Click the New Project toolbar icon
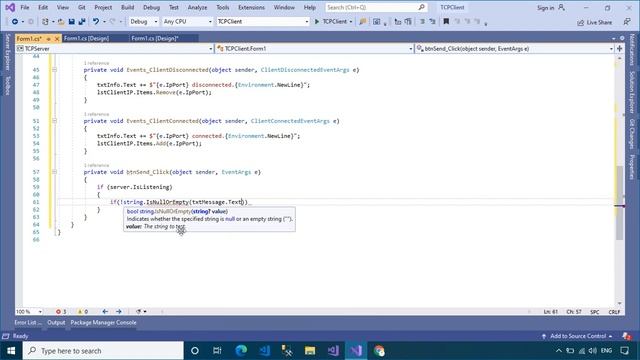 (x=45, y=22)
